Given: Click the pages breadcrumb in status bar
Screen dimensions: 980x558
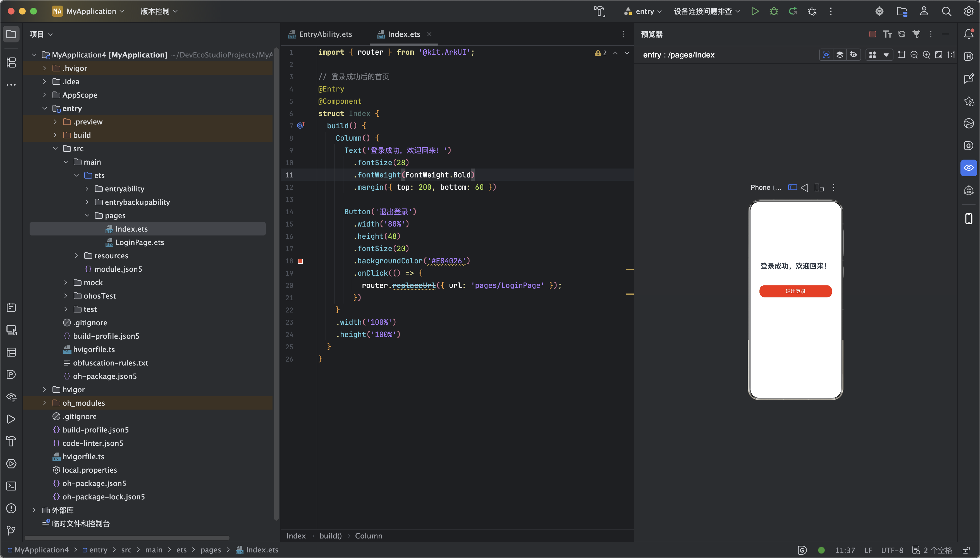Looking at the screenshot, I should point(211,550).
